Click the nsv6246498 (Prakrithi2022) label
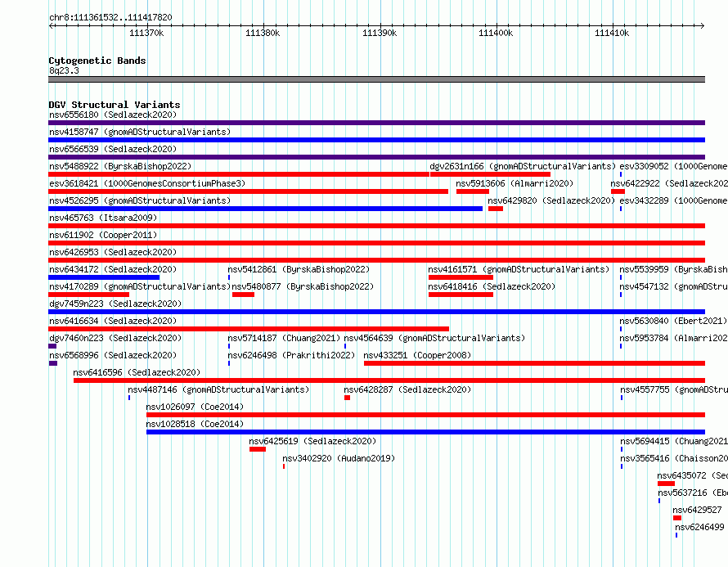This screenshot has height=567, width=728. coord(291,355)
